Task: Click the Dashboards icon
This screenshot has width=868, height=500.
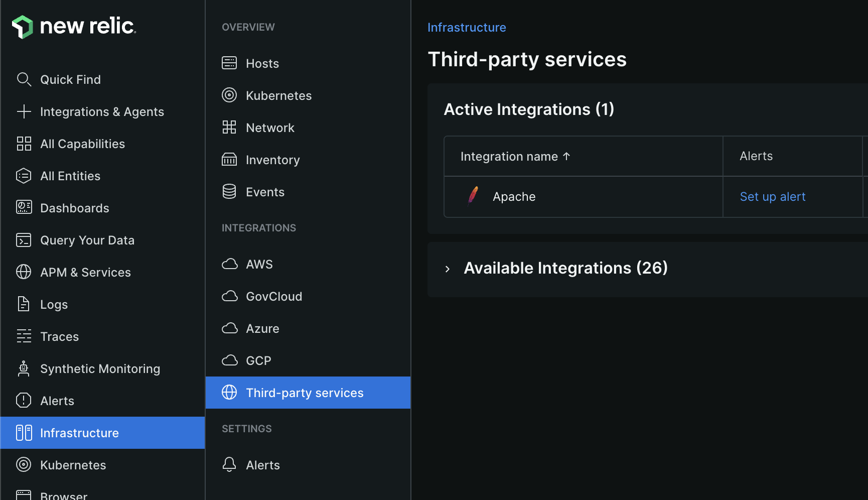Action: tap(24, 208)
